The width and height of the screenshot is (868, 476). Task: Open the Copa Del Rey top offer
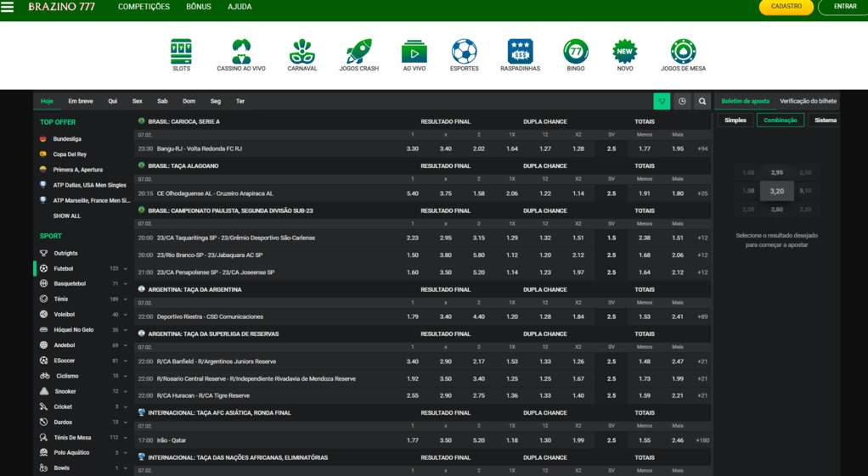click(70, 154)
